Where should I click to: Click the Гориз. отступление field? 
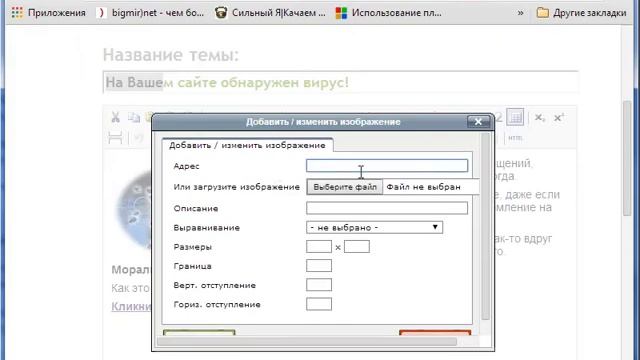point(319,304)
